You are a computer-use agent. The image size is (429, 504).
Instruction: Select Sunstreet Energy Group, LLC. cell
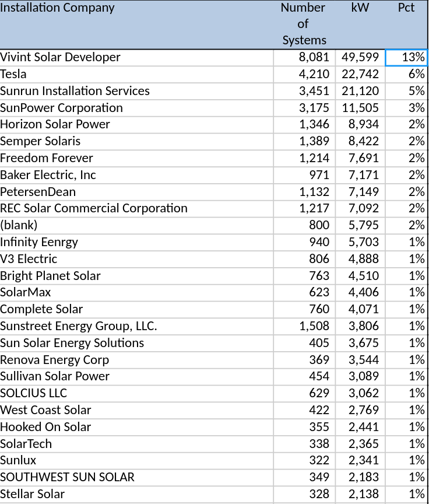(x=136, y=326)
